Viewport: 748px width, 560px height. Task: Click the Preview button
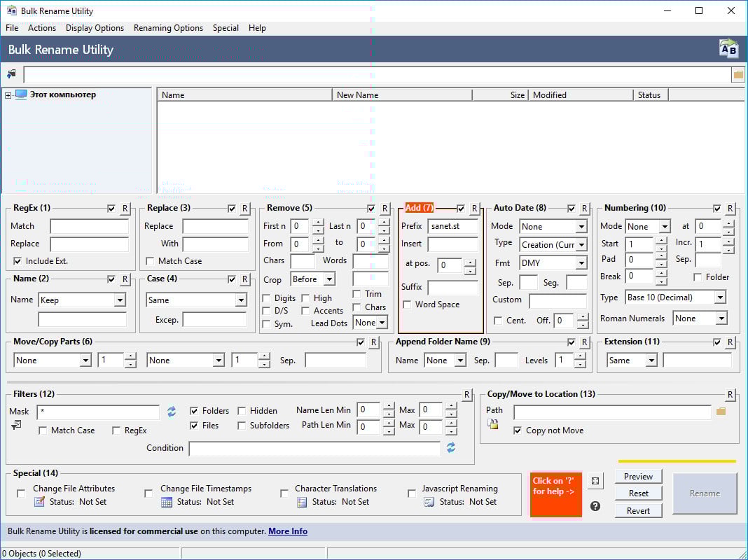pyautogui.click(x=638, y=476)
